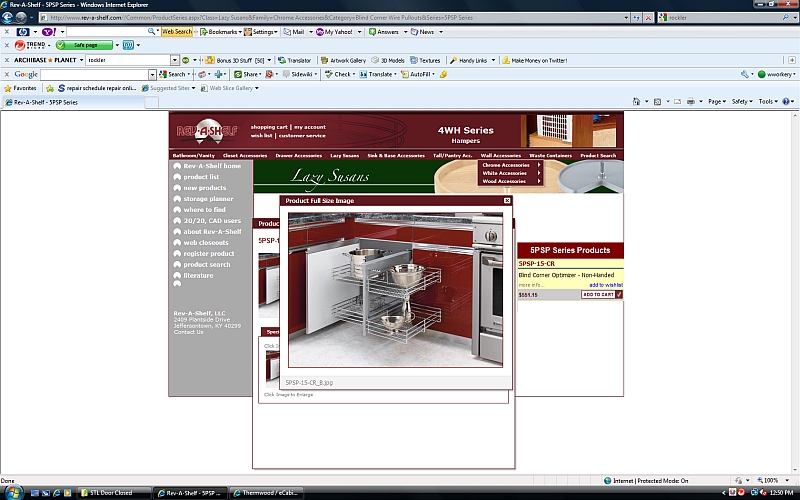Click the IE Print command bar icon
The height and width of the screenshot is (500, 800).
pos(691,102)
